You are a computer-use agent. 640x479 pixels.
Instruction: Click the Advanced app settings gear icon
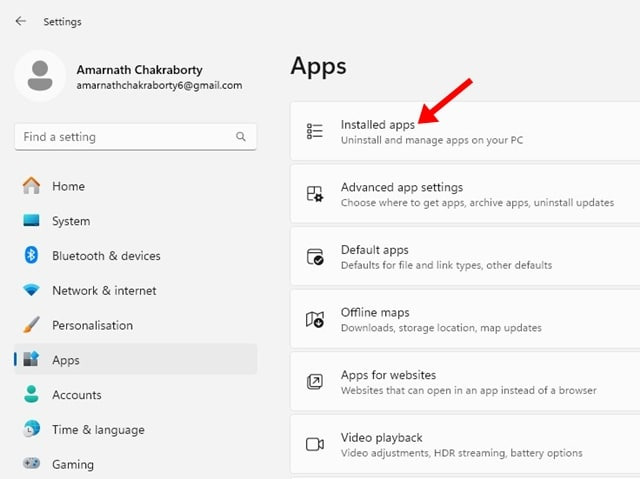tap(315, 194)
